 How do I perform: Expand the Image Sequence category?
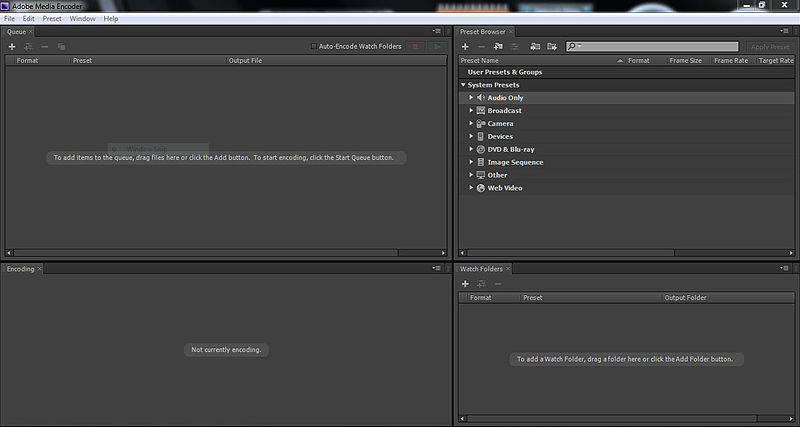pyautogui.click(x=471, y=162)
